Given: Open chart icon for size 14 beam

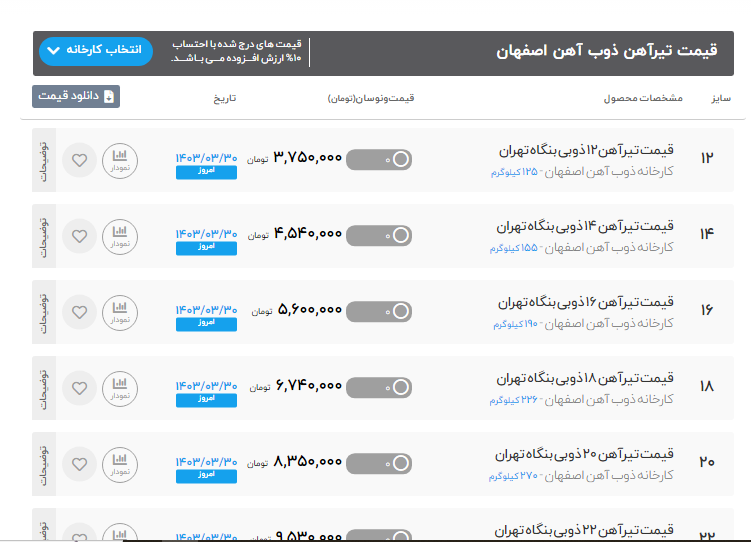Looking at the screenshot, I should 120,236.
